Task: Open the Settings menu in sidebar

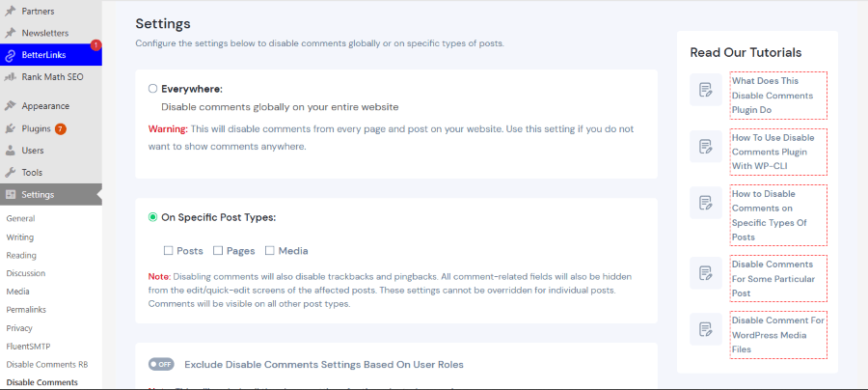Action: [x=38, y=195]
